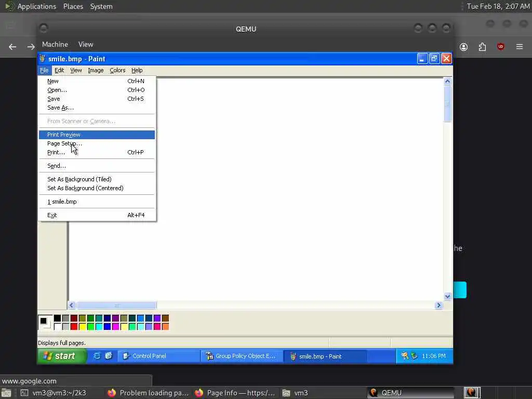Image resolution: width=532 pixels, height=399 pixels.
Task: Pick the bright green color swatch
Action: click(x=90, y=327)
